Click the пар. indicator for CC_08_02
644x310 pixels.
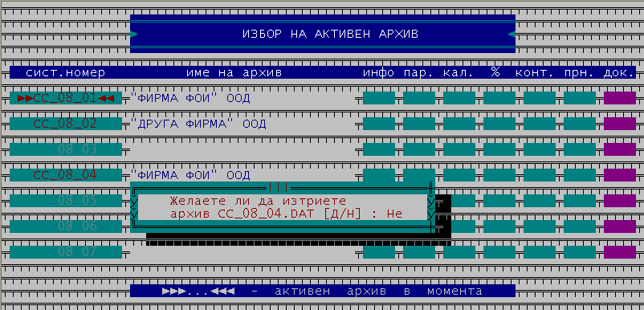coord(419,124)
